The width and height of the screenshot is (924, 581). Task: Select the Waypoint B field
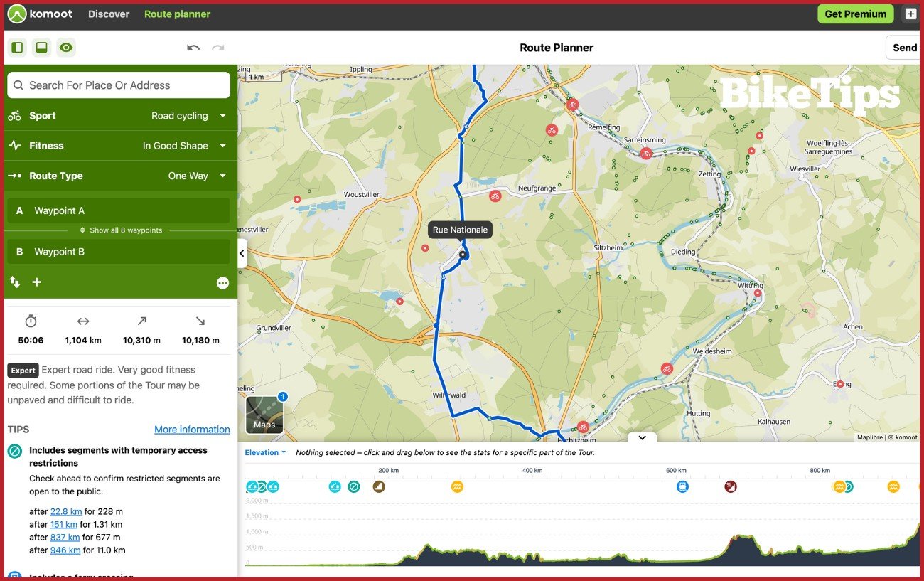(119, 252)
